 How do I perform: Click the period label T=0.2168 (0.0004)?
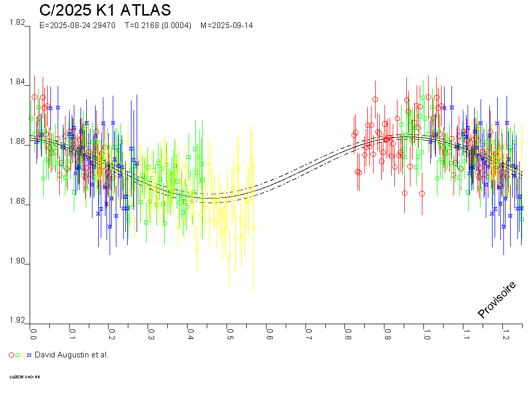tap(158, 25)
